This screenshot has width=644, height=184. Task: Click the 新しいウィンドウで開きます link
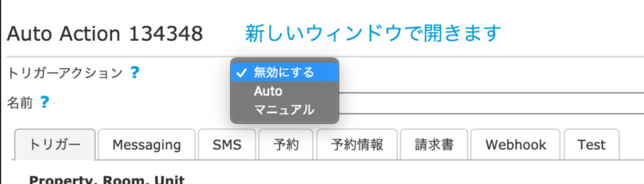(373, 33)
